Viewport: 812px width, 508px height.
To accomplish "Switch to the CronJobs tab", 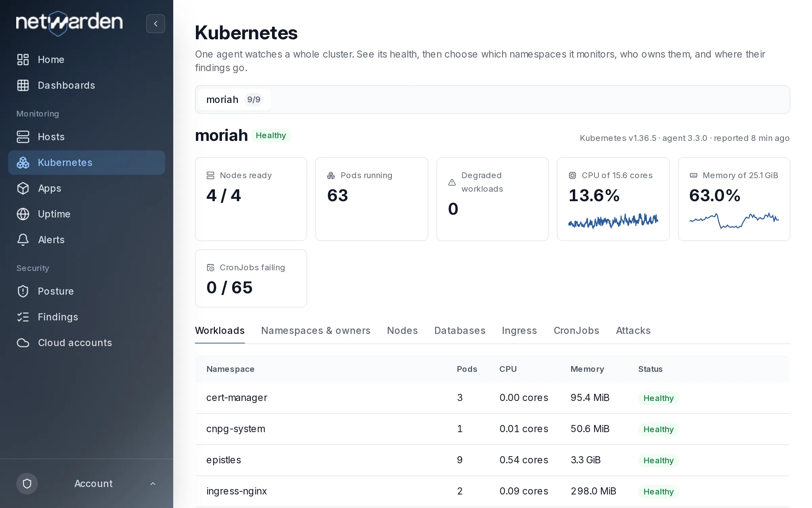I will click(x=577, y=331).
